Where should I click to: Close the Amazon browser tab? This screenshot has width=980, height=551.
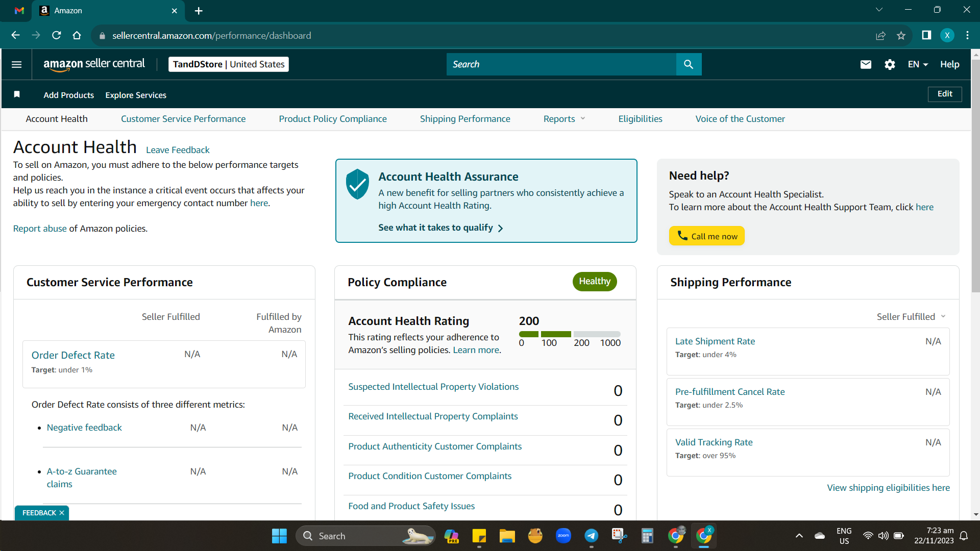point(175,11)
